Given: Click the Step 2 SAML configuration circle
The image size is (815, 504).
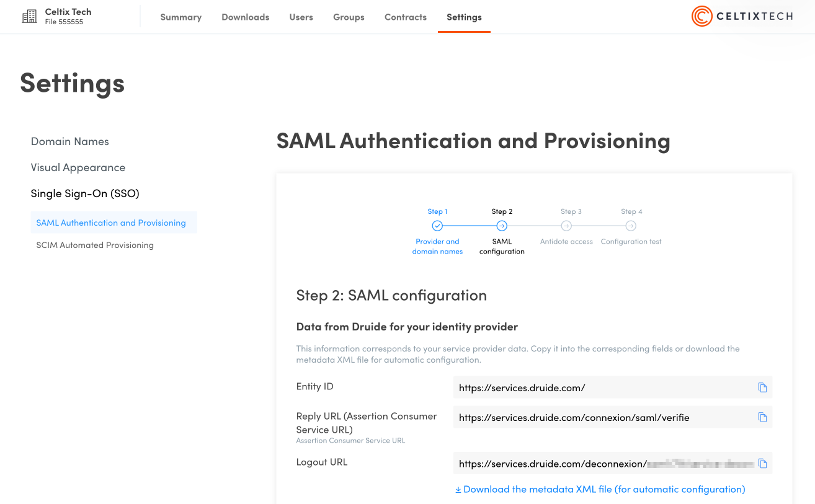Looking at the screenshot, I should (502, 226).
